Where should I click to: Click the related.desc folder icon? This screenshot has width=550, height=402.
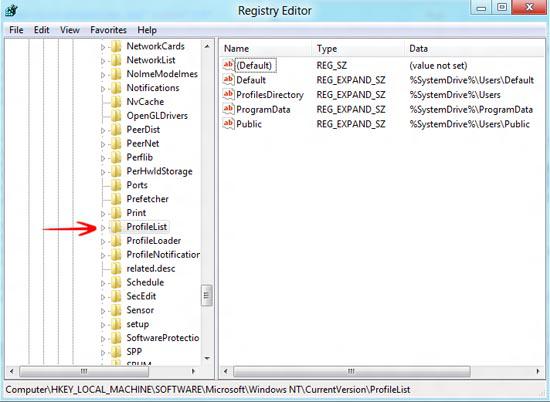116,269
